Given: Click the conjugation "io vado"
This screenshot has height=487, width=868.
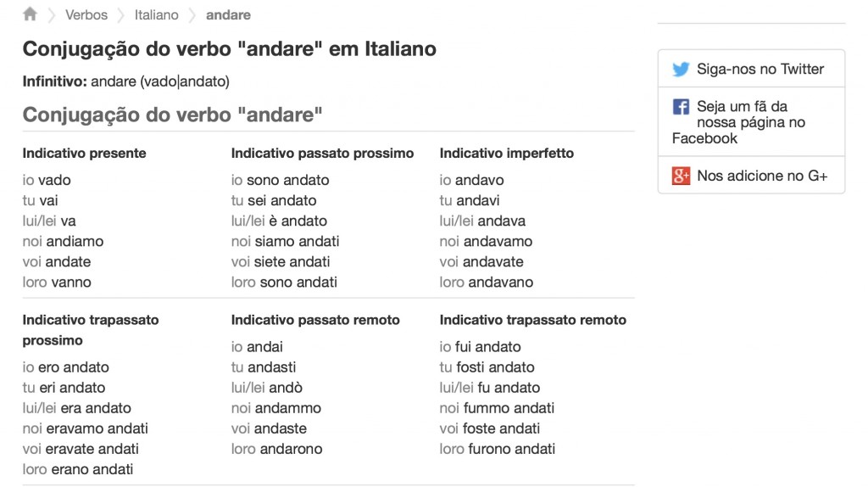Looking at the screenshot, I should coord(47,180).
